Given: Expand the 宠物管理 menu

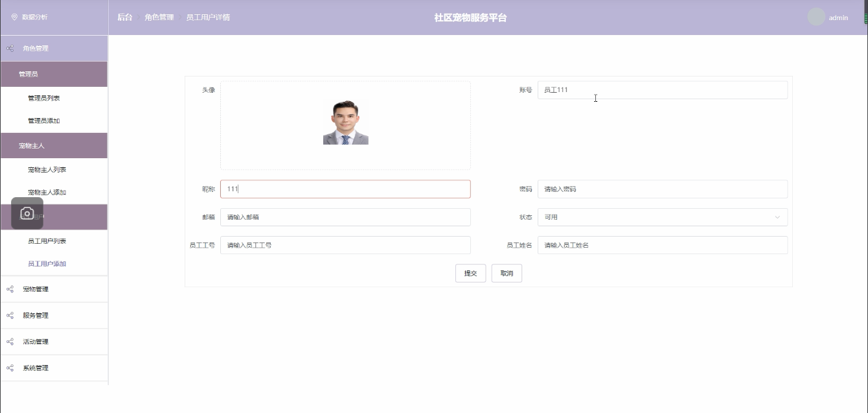Looking at the screenshot, I should click(x=54, y=289).
